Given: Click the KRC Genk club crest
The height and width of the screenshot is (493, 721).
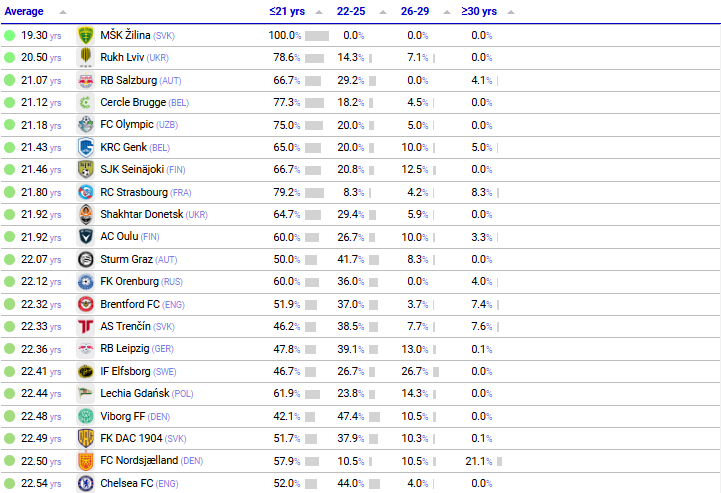Looking at the screenshot, I should pos(86,147).
